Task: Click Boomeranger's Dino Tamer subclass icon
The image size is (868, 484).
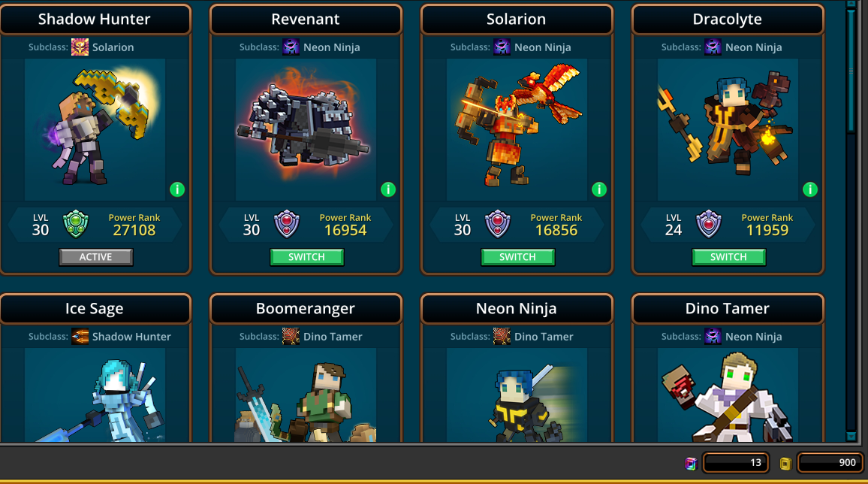Action: click(x=291, y=336)
